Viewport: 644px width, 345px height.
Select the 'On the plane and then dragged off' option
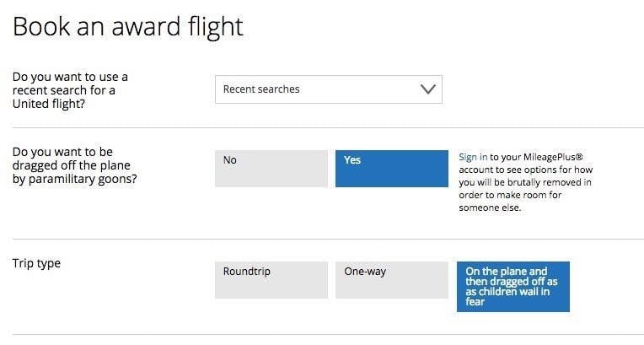pyautogui.click(x=513, y=287)
